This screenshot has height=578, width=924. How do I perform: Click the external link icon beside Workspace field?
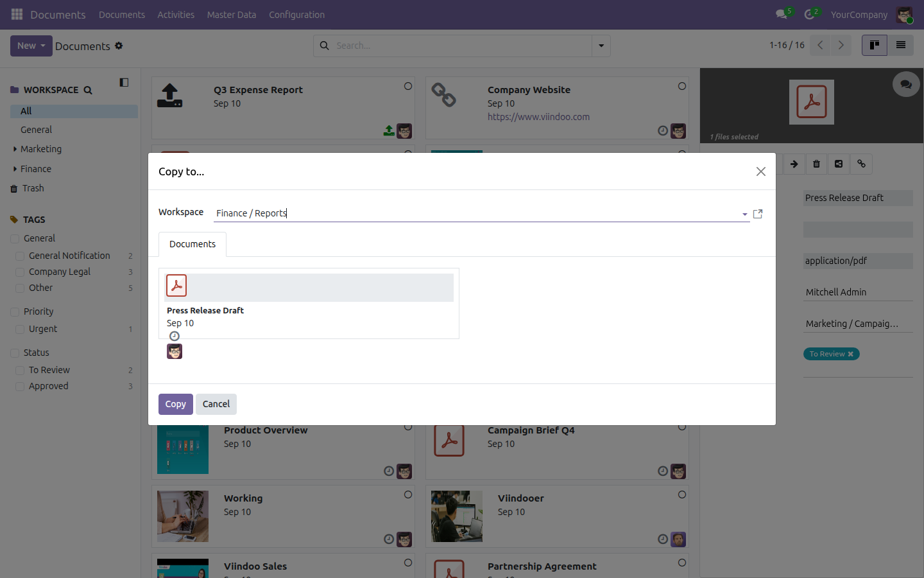pos(758,214)
